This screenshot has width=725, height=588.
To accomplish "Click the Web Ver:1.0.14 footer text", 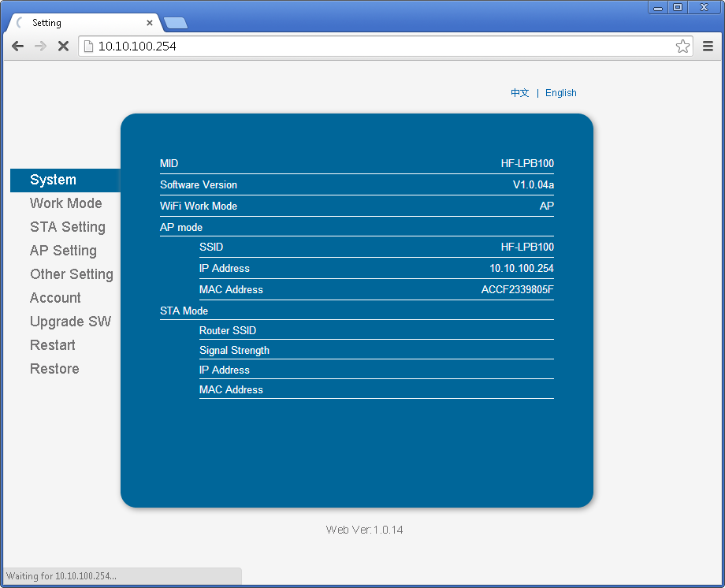I will (364, 530).
